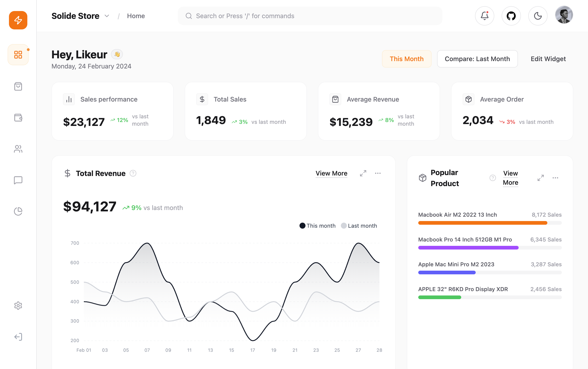
Task: Click the Edit Widget button
Action: pos(548,59)
